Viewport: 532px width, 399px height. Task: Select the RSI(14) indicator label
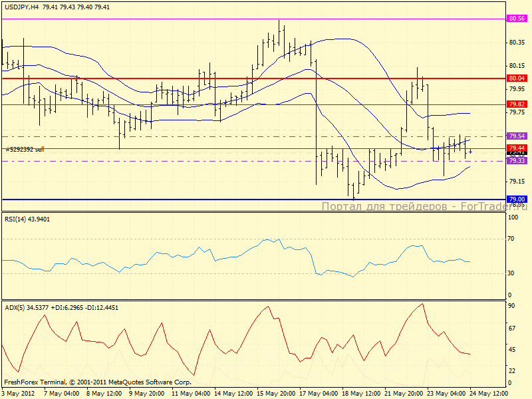tap(27, 219)
